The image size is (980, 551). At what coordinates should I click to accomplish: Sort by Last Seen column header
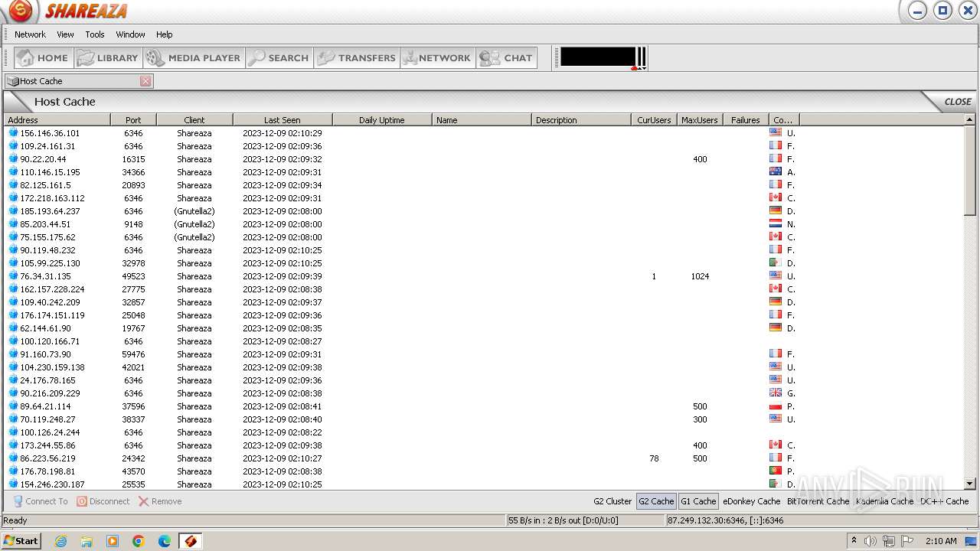pos(283,120)
